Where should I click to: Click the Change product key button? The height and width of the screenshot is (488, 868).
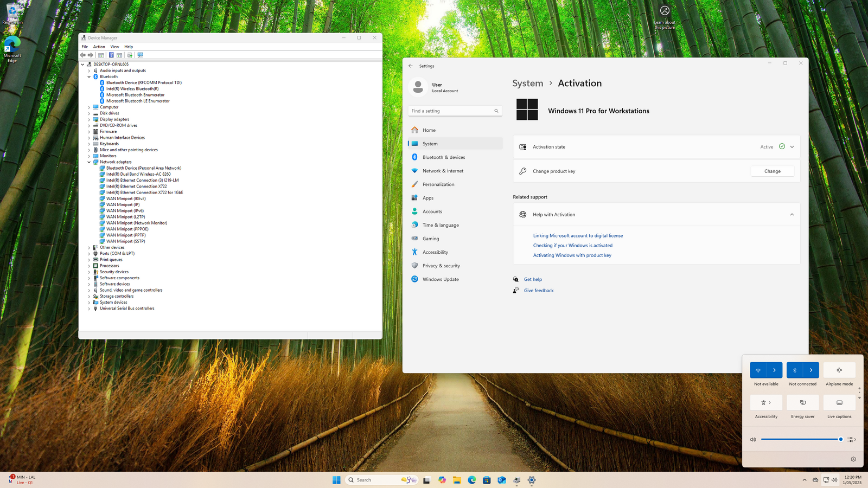[773, 171]
